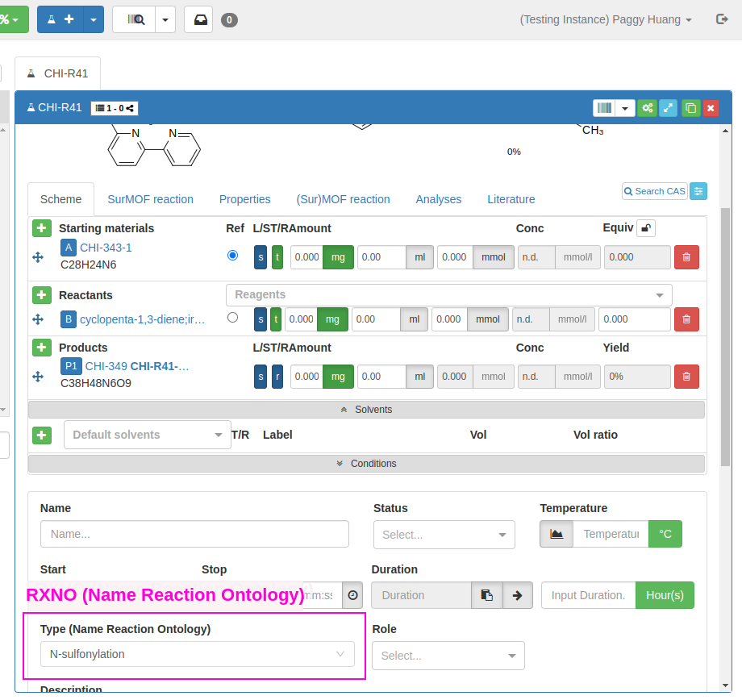The image size is (742, 700).
Task: Switch to the Properties tab
Action: 244,199
